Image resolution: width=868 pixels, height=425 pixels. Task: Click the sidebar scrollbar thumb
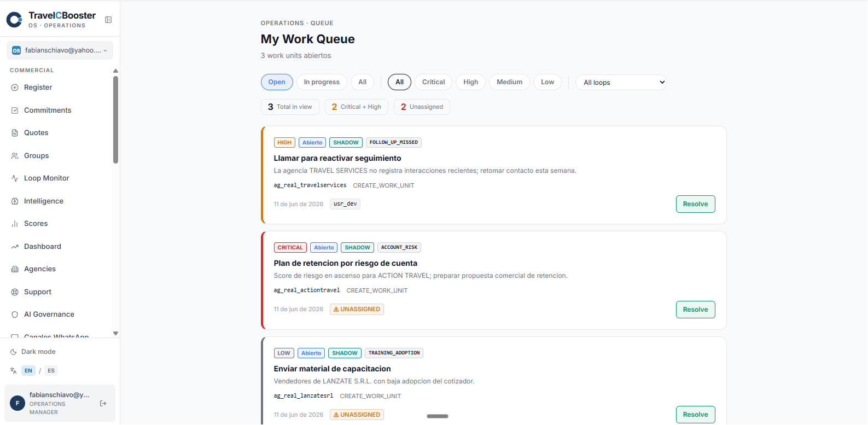coord(115,120)
